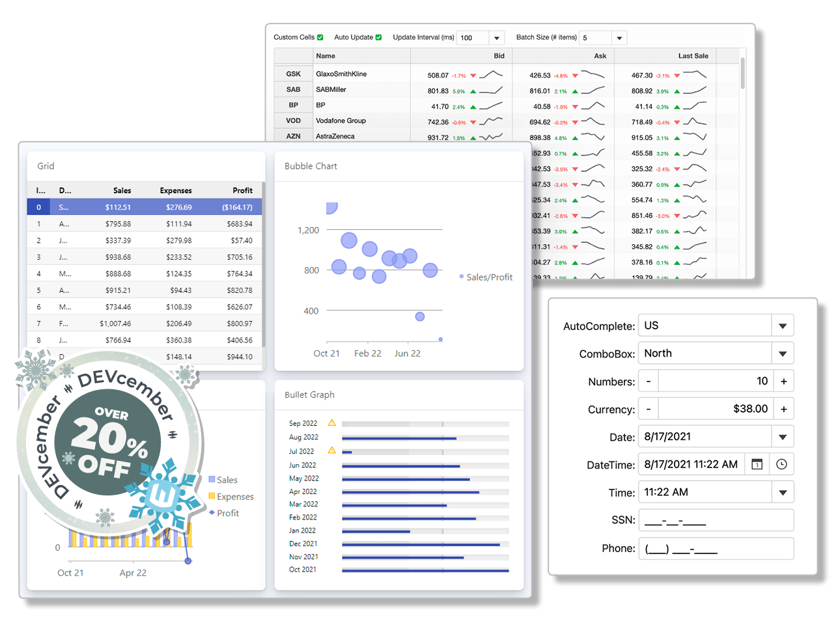Open the DateTime calendar picker icon
The width and height of the screenshot is (840, 623).
point(757,464)
